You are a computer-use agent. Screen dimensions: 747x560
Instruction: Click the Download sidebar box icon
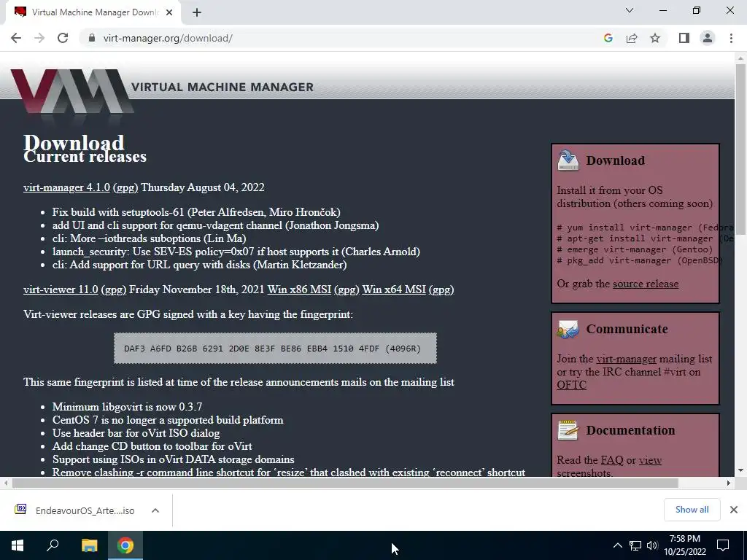(x=568, y=160)
